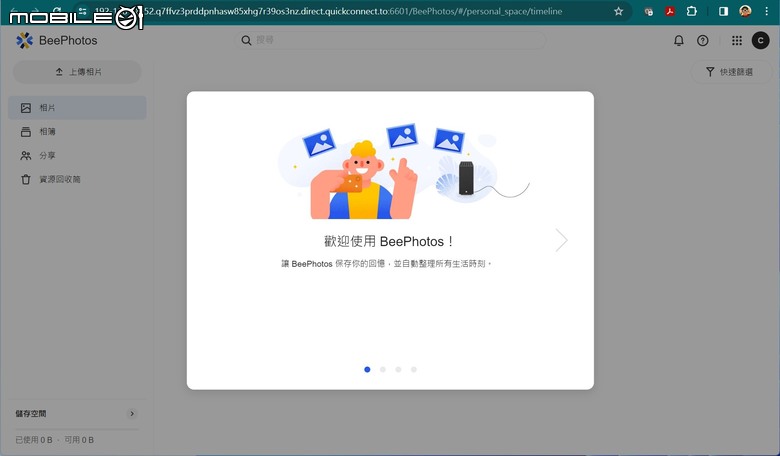Open the 快速篩選 quick filter
The height and width of the screenshot is (456, 780).
click(x=730, y=72)
